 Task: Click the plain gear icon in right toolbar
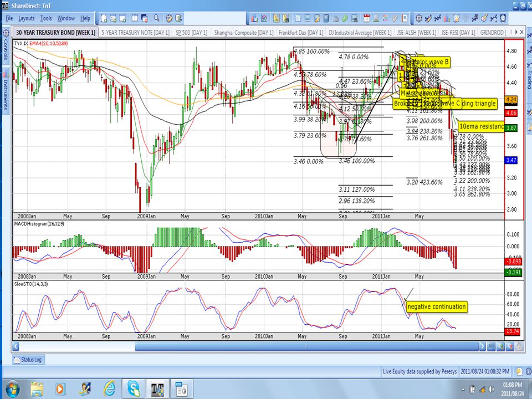click(x=419, y=18)
